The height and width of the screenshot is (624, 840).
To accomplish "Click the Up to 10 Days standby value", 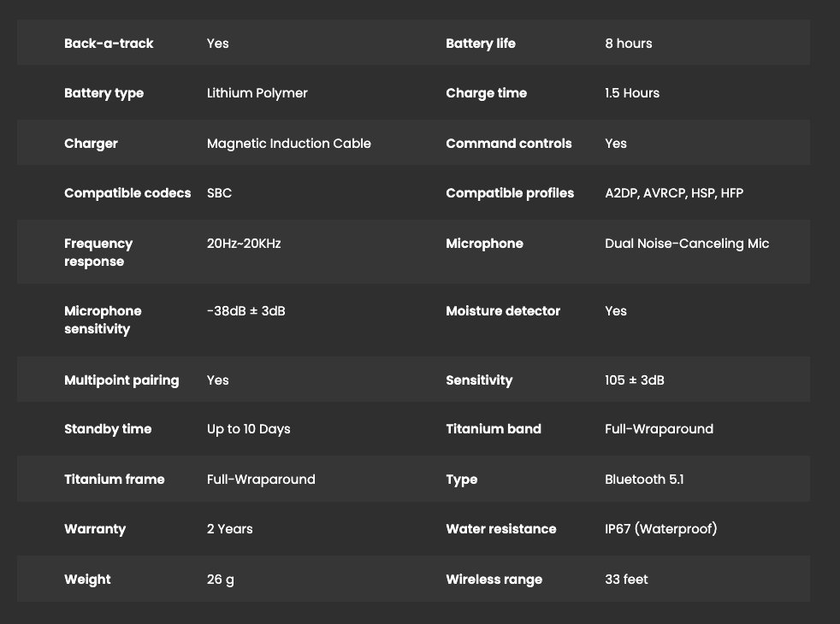I will click(x=248, y=429).
